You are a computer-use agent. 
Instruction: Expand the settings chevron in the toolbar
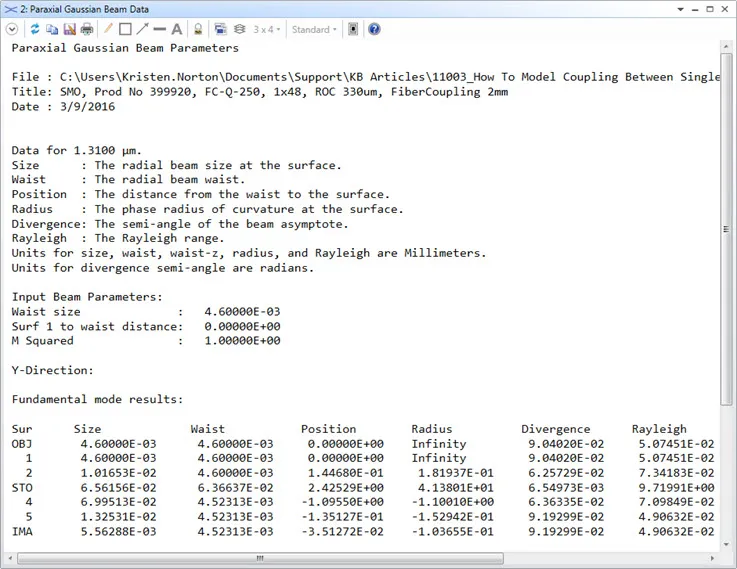tap(12, 30)
